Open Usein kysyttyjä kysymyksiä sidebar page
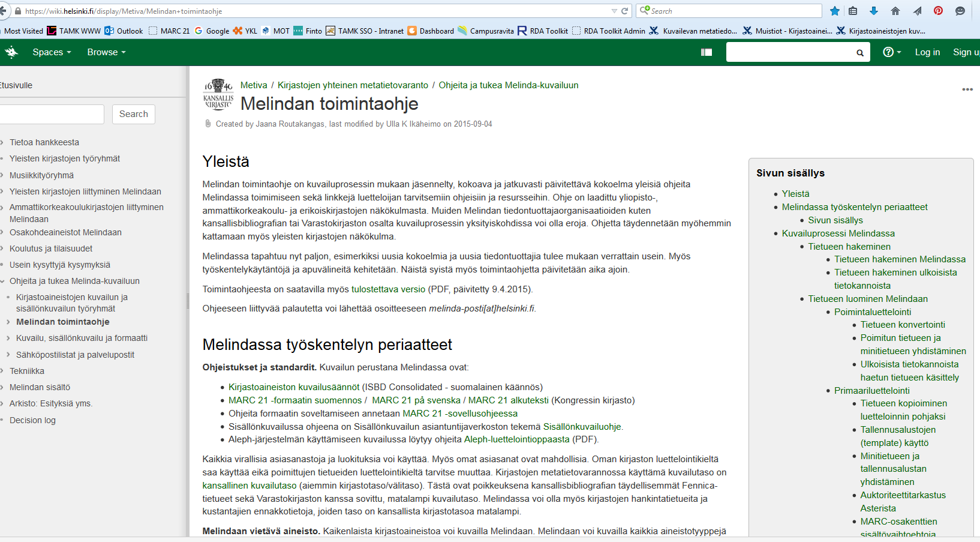This screenshot has width=980, height=542. (60, 265)
